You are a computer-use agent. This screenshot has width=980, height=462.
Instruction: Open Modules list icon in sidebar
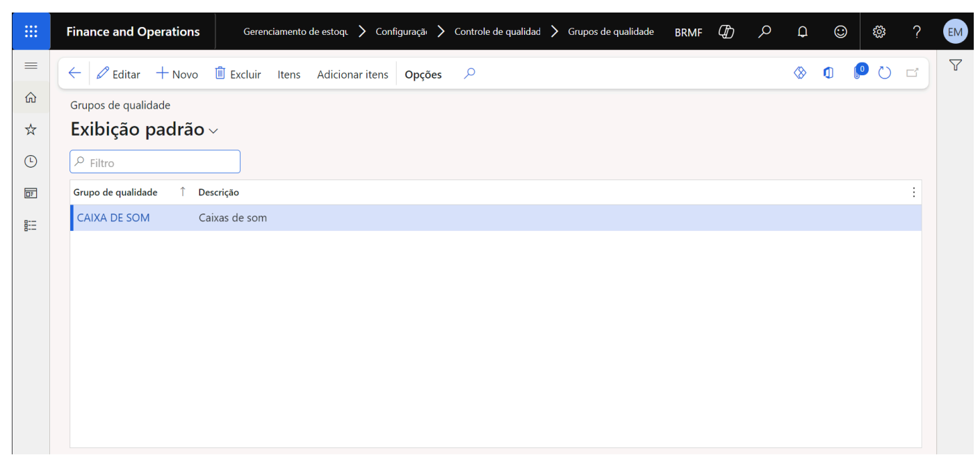tap(31, 225)
